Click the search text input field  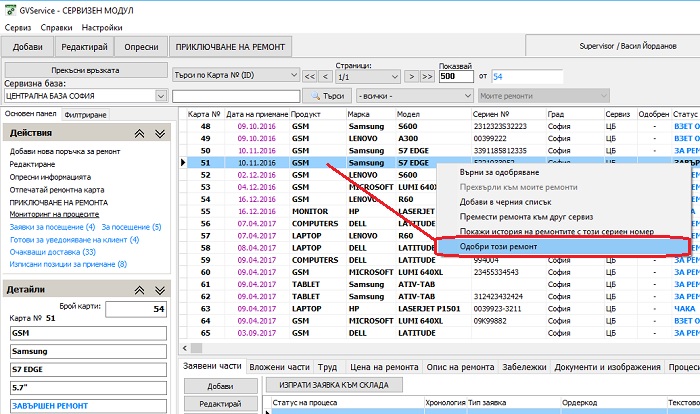(236, 96)
